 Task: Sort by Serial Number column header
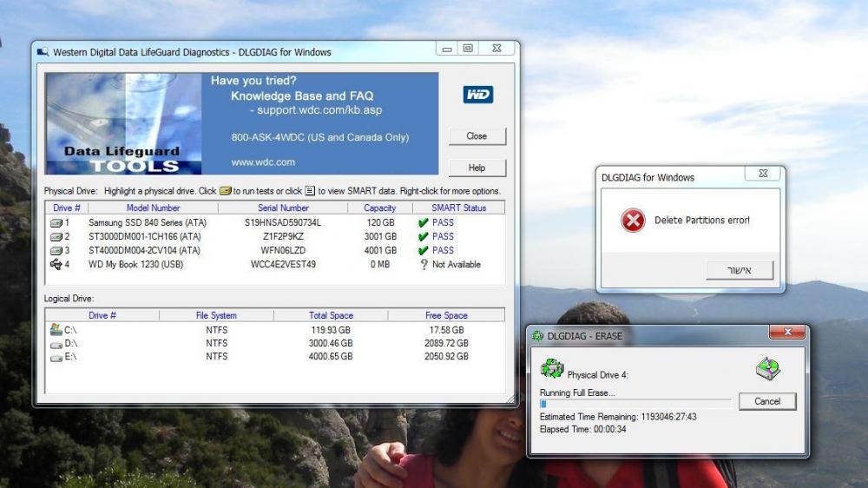(x=283, y=208)
